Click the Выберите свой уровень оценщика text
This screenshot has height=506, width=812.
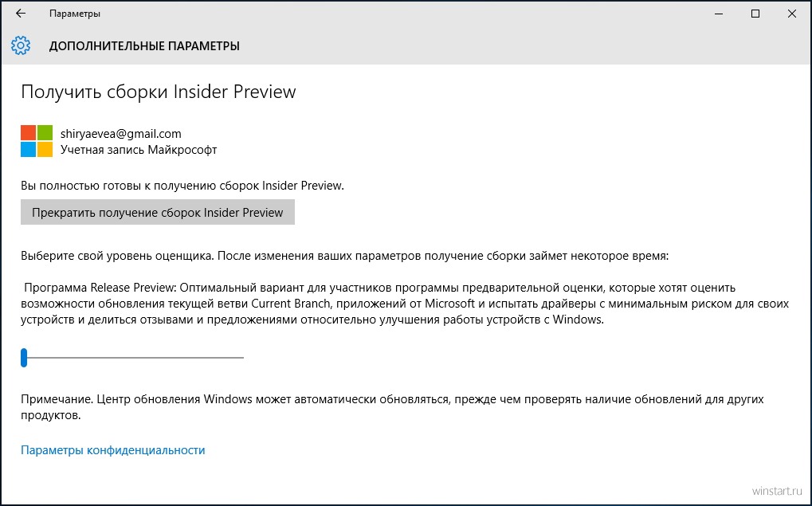pos(345,256)
